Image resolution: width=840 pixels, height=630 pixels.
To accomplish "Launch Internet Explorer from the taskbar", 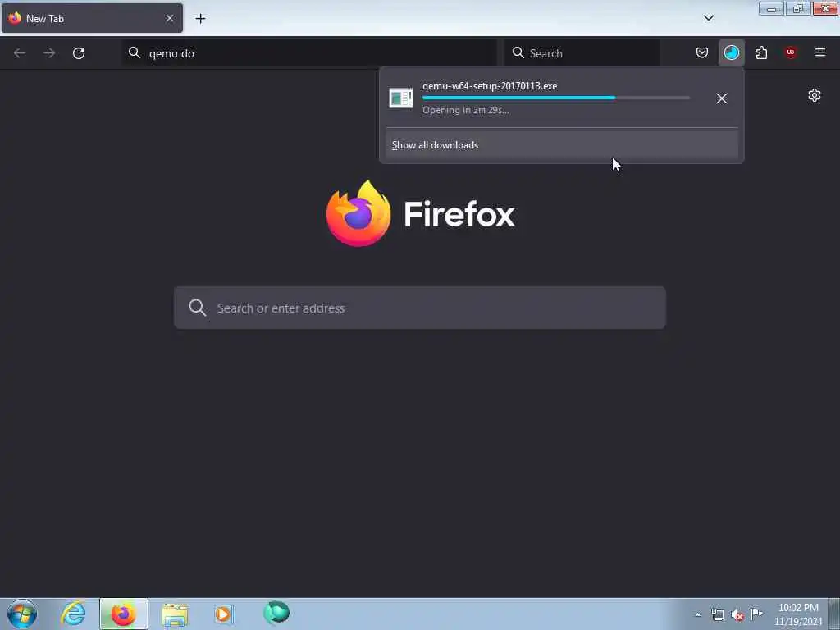I will point(73,614).
